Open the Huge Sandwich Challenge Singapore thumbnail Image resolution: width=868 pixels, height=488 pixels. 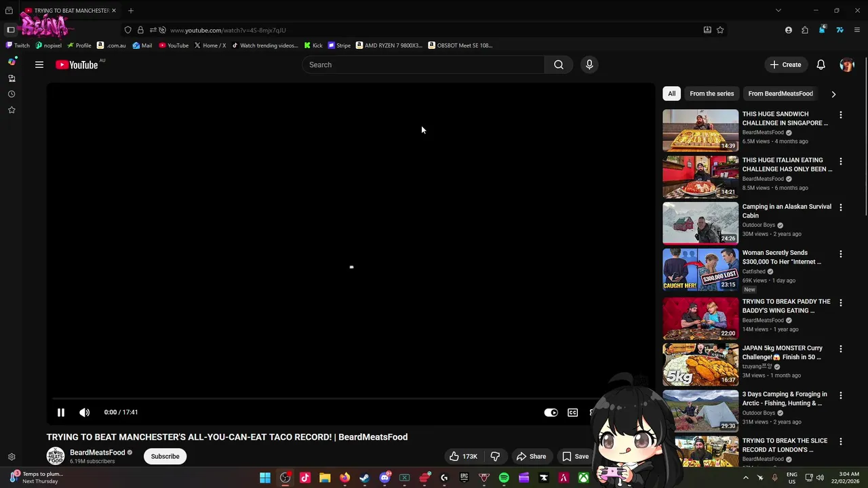[x=701, y=130]
